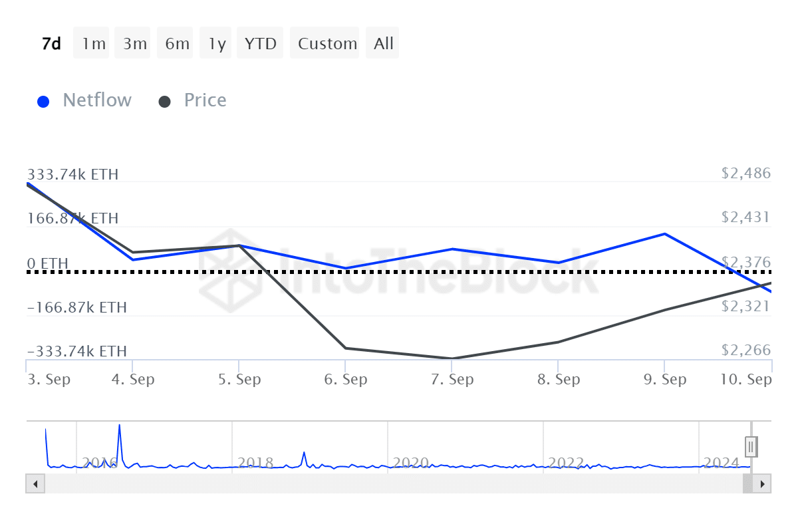This screenshot has height=532, width=798.
Task: Click the $2,321 price axis value
Action: [746, 306]
